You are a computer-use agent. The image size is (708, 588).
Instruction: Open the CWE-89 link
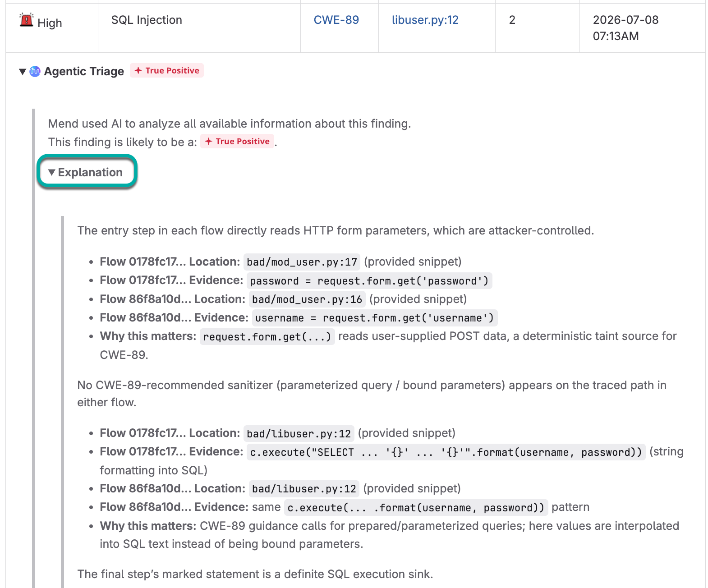coord(336,20)
